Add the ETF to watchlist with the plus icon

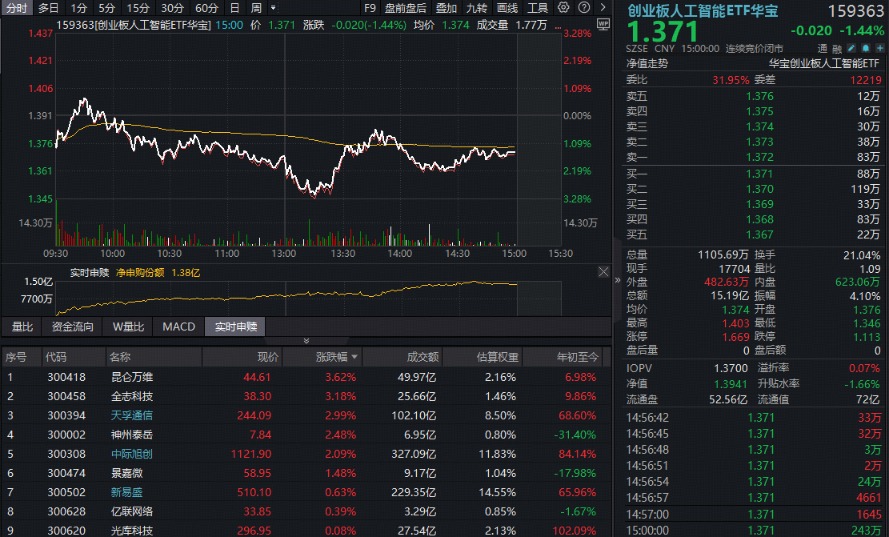(880, 49)
